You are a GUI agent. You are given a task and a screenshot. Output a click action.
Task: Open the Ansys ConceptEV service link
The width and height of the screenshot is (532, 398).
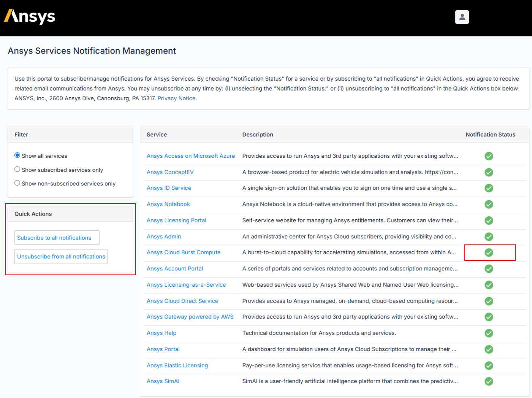tap(170, 172)
